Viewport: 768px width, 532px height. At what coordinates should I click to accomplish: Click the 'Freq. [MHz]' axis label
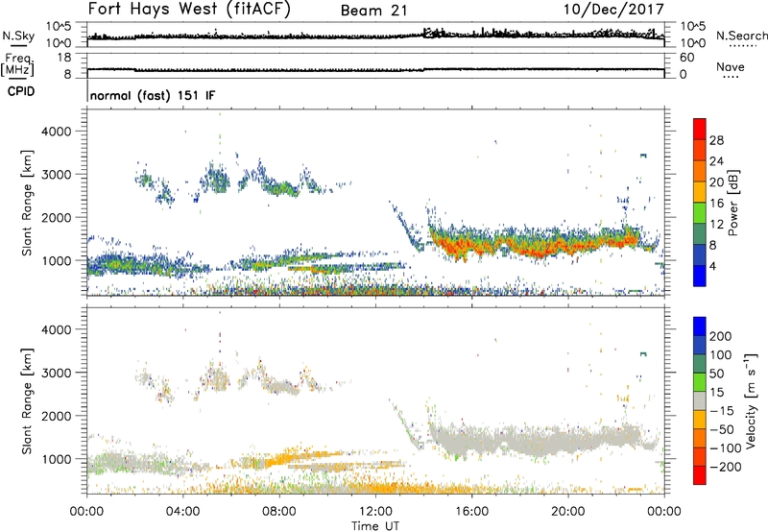pos(17,65)
